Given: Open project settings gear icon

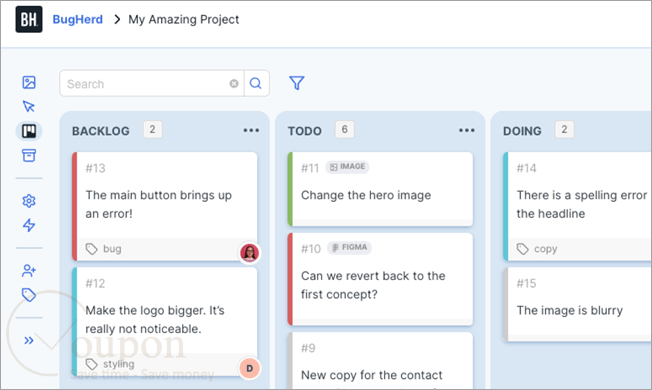Looking at the screenshot, I should click(x=29, y=201).
